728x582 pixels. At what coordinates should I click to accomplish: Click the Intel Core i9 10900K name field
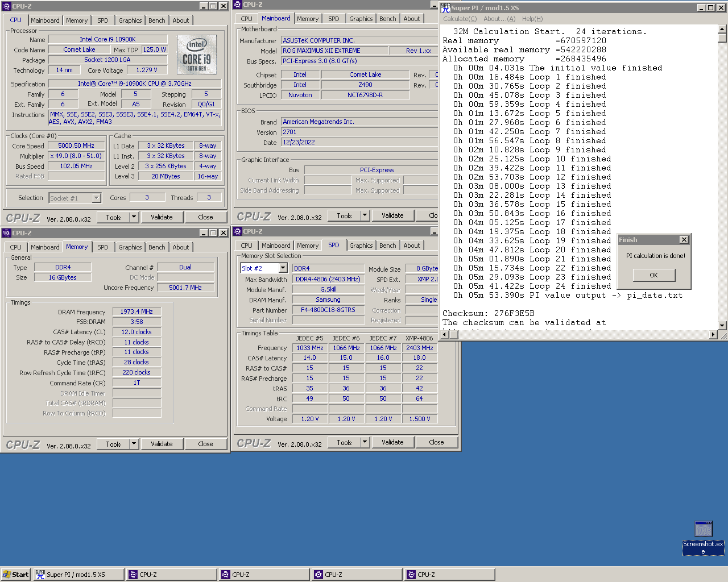(107, 39)
